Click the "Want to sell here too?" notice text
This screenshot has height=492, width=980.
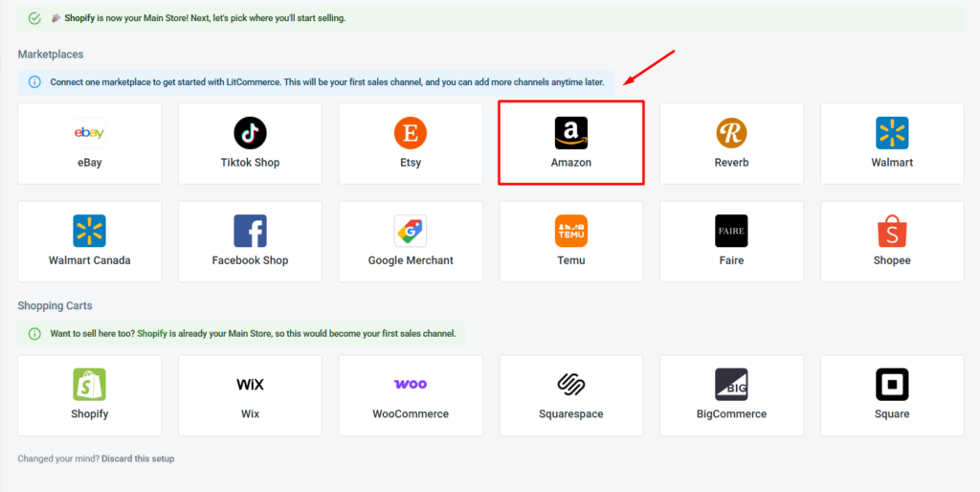pos(253,334)
